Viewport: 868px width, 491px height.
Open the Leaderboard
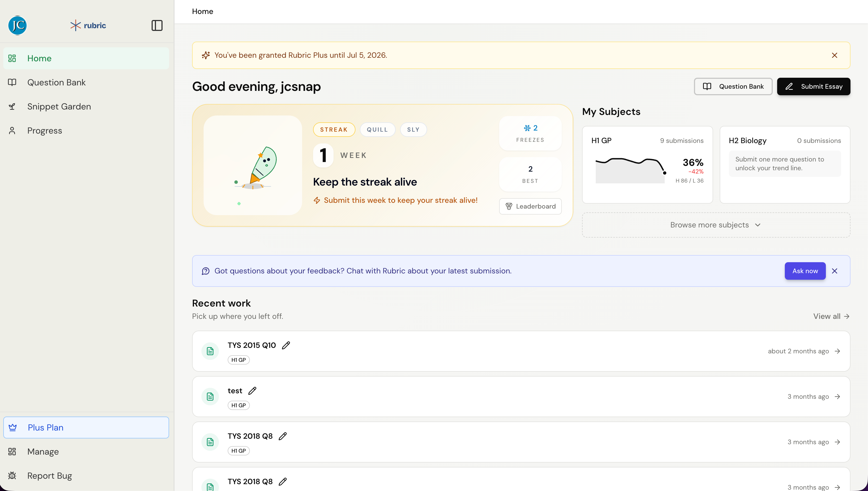pos(530,206)
